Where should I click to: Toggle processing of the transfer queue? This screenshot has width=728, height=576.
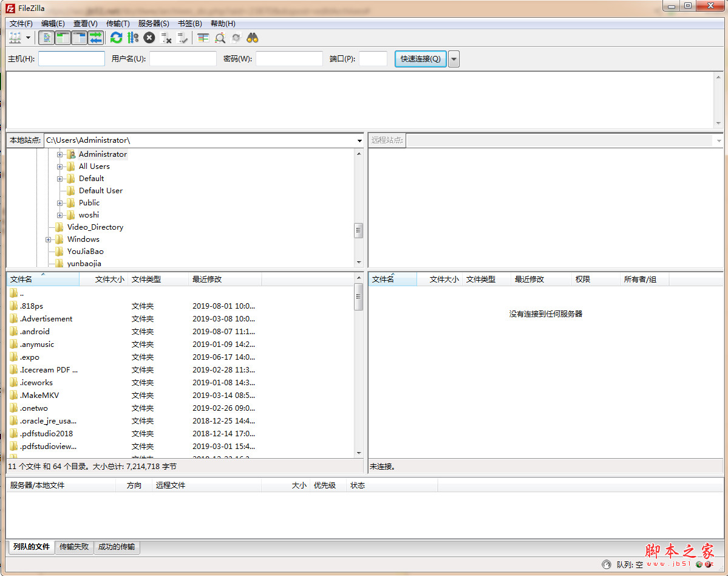click(133, 38)
